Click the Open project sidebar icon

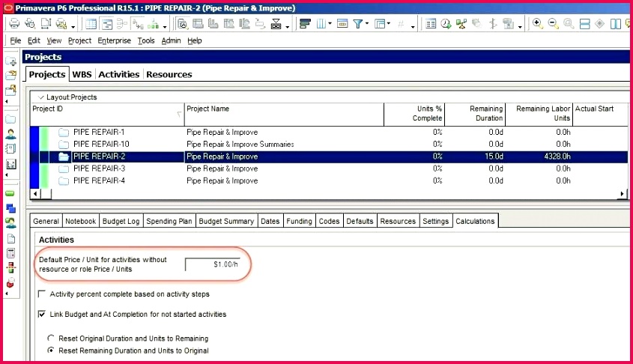(11, 75)
